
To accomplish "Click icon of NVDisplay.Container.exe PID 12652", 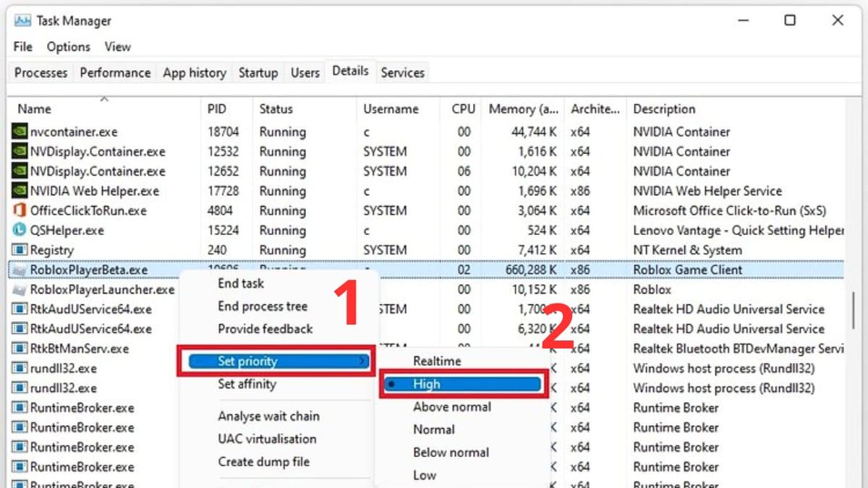I will coord(20,171).
